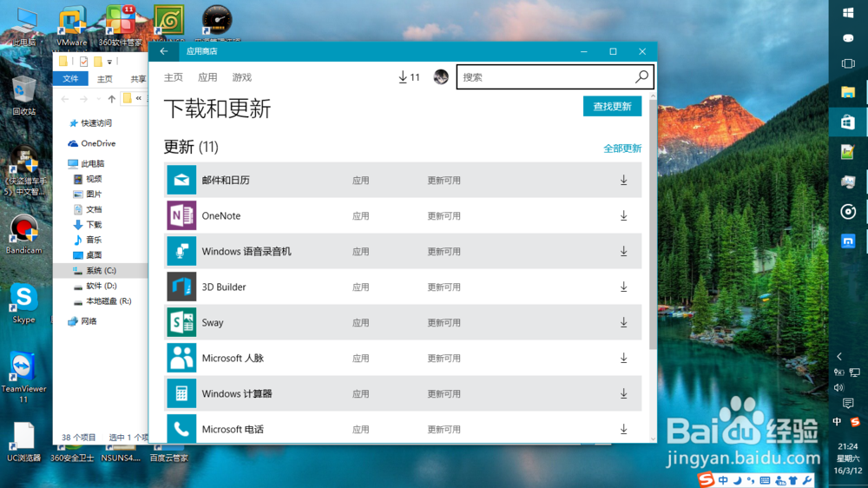Open the 主页 ribbon tab in File Explorer
The image size is (868, 488).
click(105, 79)
